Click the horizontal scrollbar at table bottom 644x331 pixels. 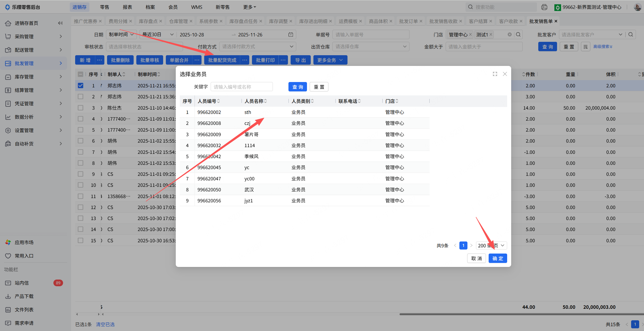(521, 314)
